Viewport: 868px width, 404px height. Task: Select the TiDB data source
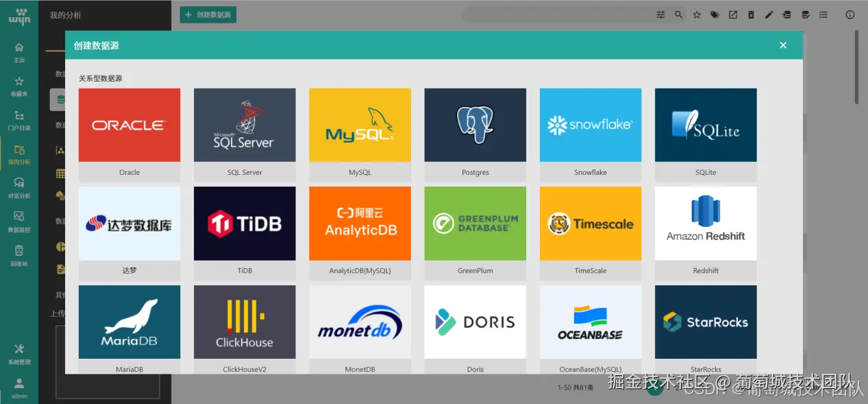[x=245, y=233]
